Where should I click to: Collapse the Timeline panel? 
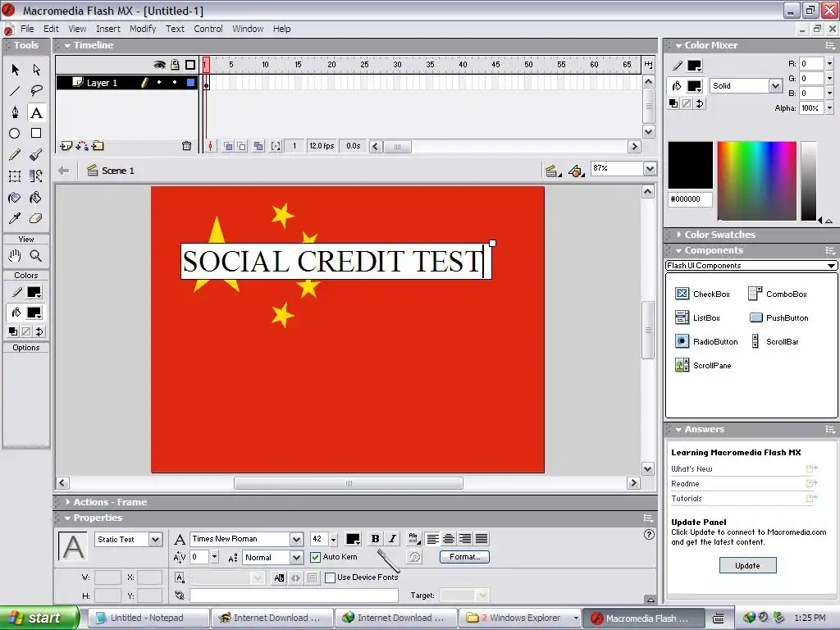pyautogui.click(x=67, y=46)
